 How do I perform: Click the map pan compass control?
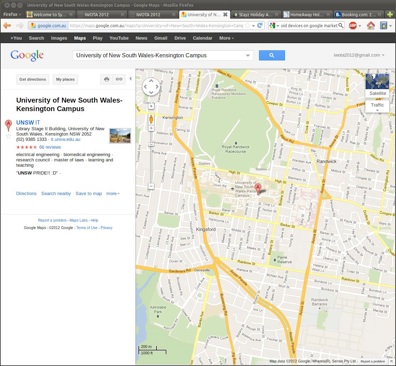151,87
